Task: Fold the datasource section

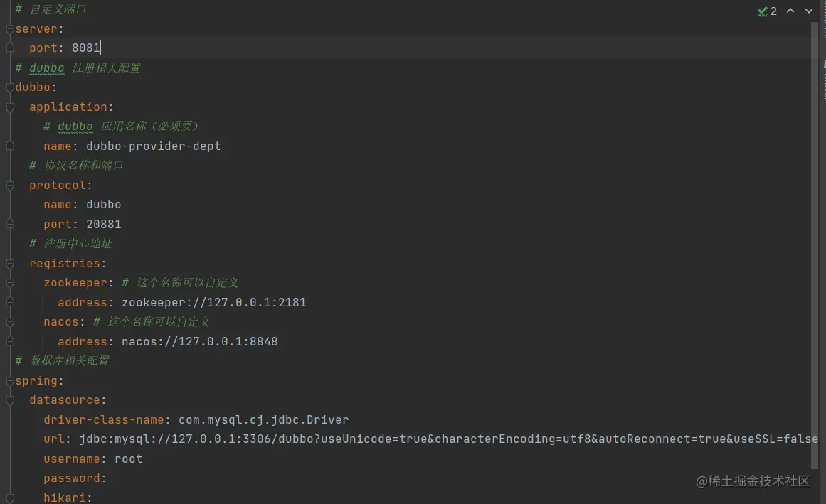Action: click(10, 400)
